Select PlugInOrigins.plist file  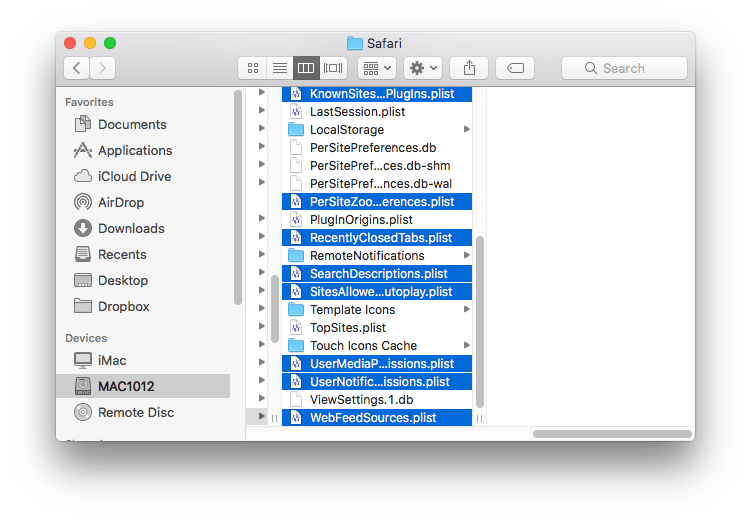(x=377, y=220)
